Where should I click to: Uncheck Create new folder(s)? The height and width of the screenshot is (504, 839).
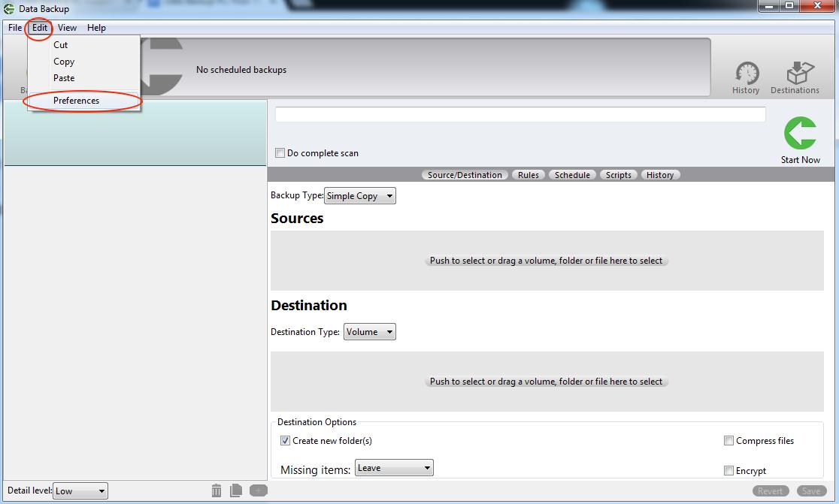(x=285, y=440)
